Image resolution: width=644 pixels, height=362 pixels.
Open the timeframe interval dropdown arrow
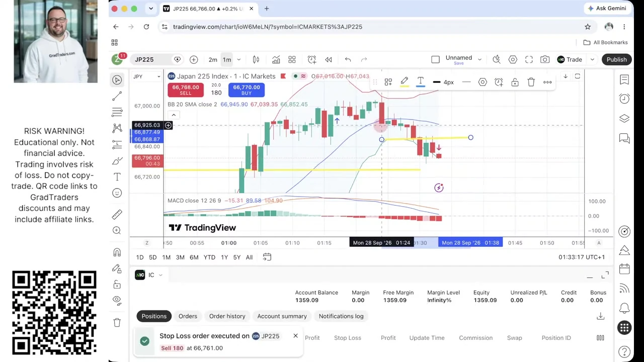(x=238, y=59)
